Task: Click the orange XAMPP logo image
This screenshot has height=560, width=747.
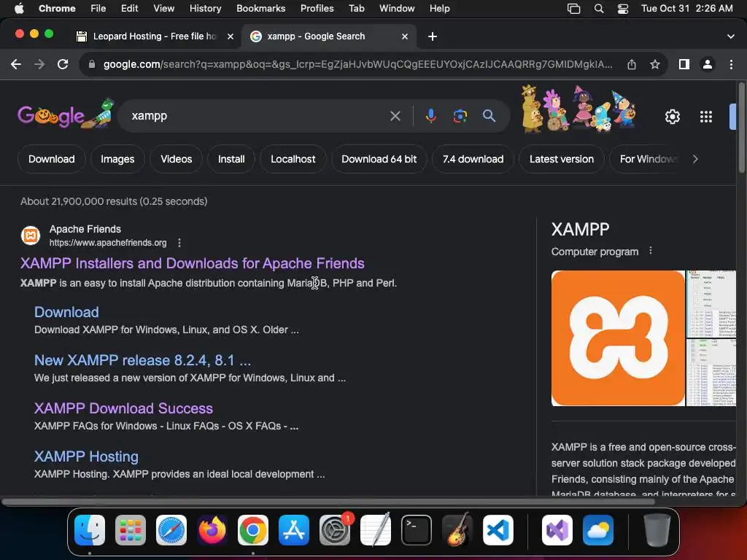Action: click(x=618, y=338)
